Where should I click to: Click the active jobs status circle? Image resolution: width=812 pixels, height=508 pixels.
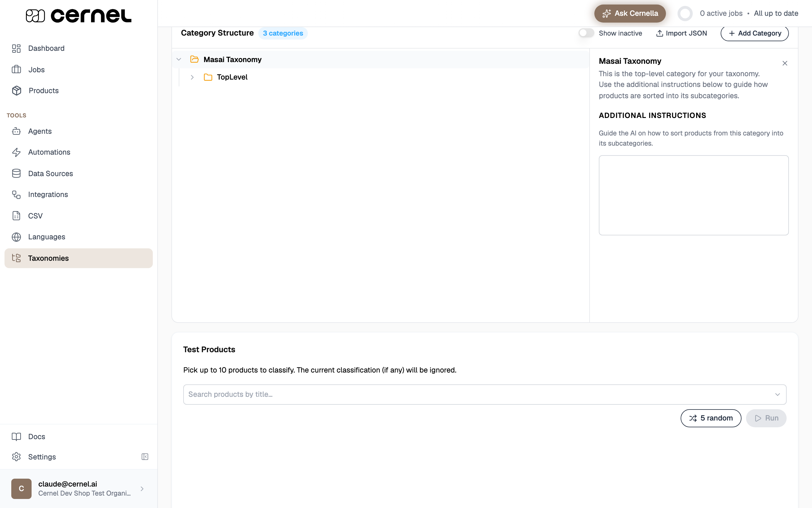coord(685,14)
